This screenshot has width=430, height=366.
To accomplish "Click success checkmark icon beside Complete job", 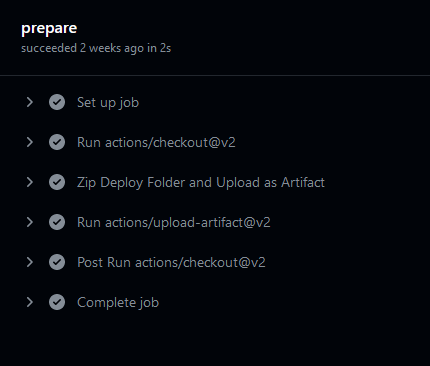I will click(57, 302).
